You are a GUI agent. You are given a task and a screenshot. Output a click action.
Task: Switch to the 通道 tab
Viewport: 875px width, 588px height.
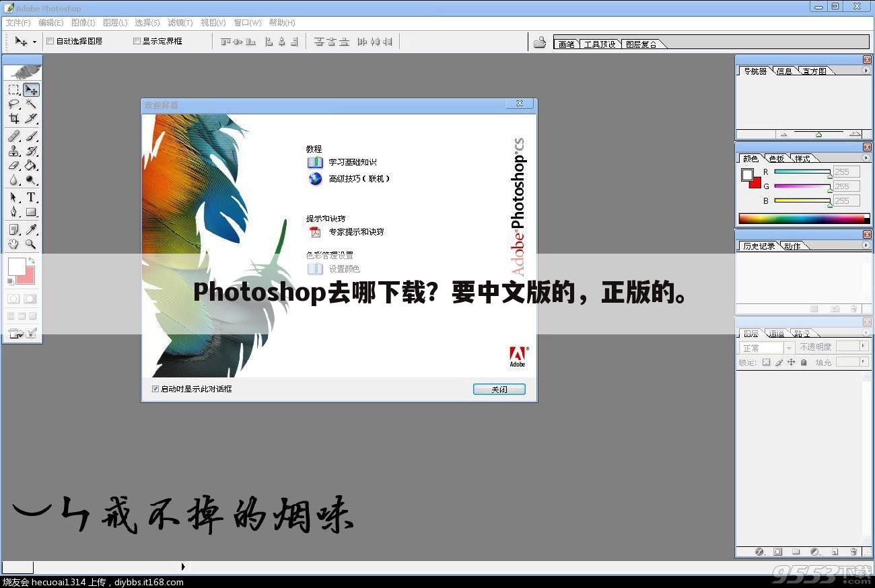click(x=776, y=334)
